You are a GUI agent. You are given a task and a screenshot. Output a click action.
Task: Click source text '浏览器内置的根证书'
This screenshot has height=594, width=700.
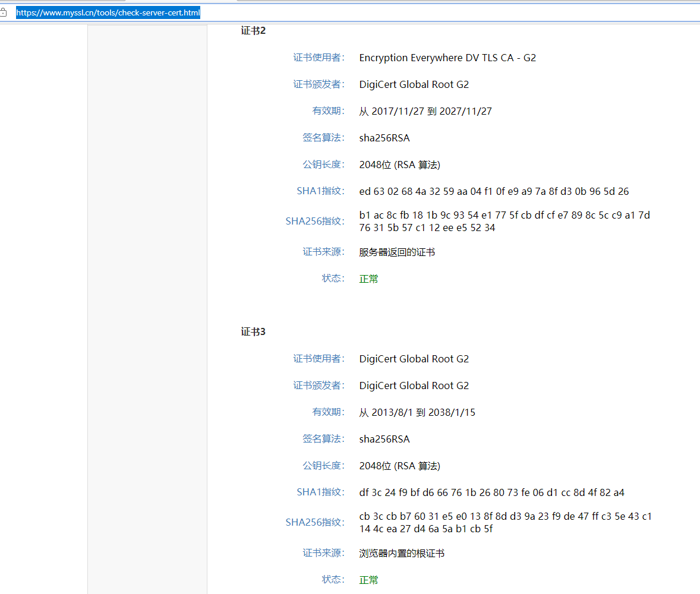tap(402, 554)
